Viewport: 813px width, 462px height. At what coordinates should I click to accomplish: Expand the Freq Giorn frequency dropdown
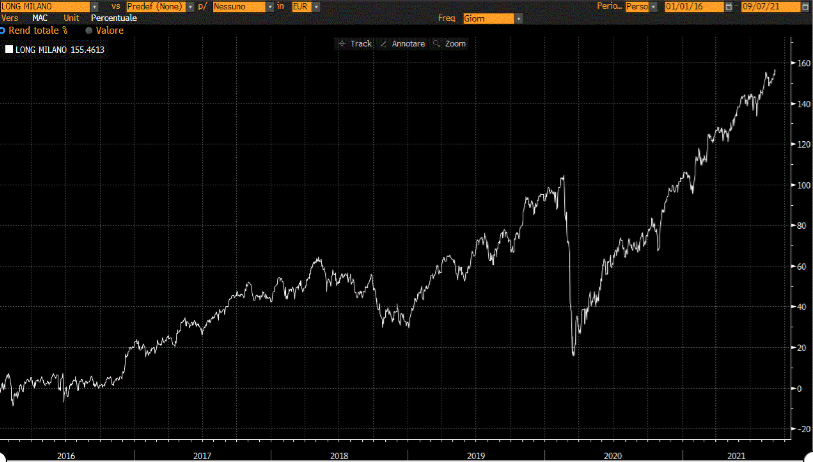point(517,18)
